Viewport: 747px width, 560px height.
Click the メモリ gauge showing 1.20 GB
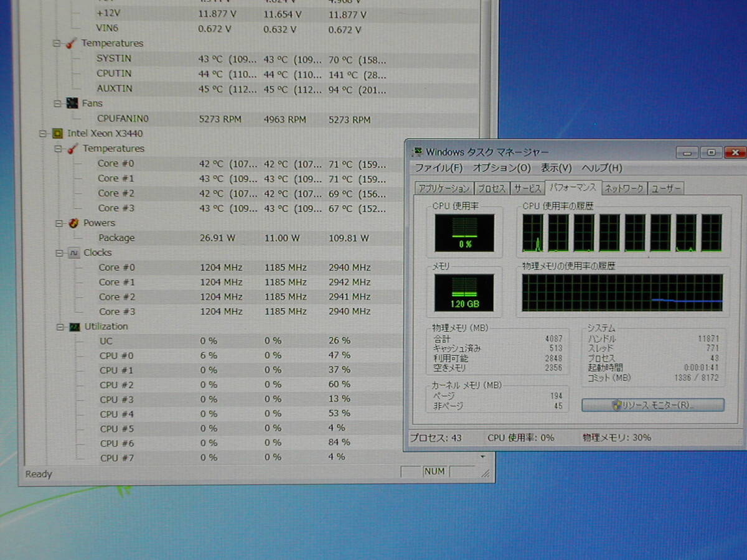pos(464,293)
